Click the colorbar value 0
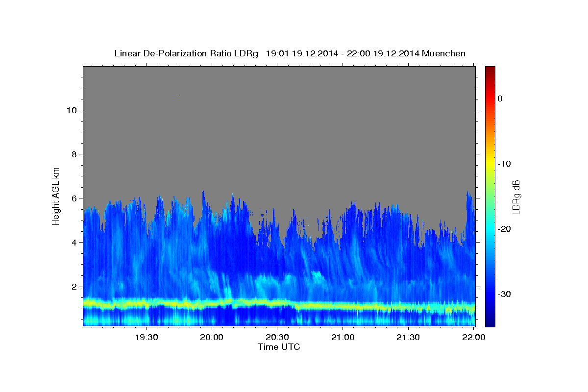 (500, 98)
